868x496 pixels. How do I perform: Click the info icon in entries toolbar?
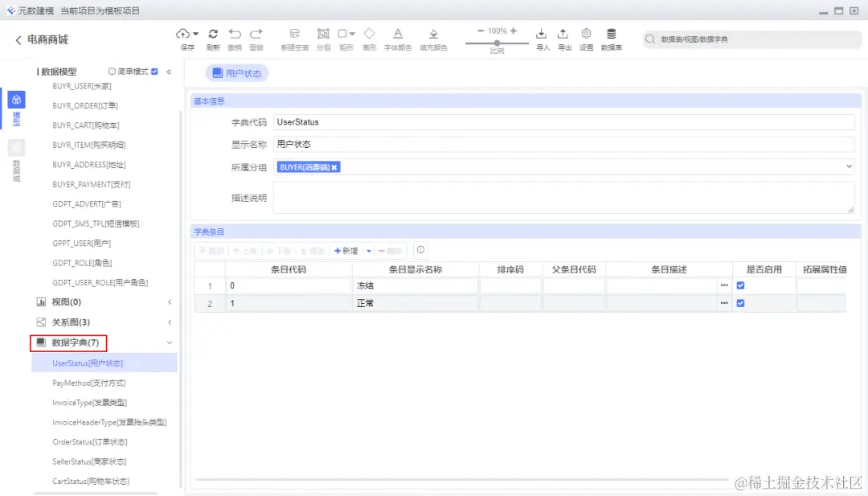click(x=420, y=250)
